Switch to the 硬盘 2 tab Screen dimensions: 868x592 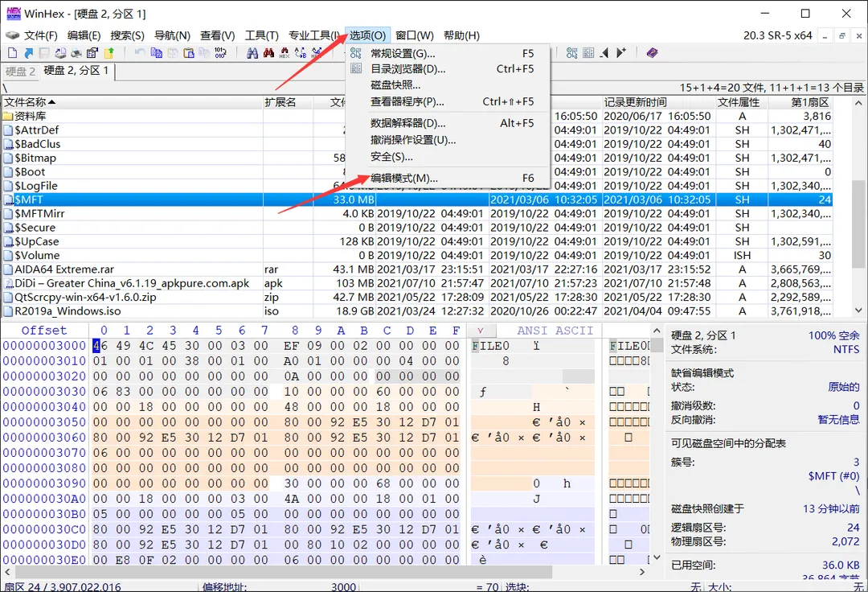[20, 72]
